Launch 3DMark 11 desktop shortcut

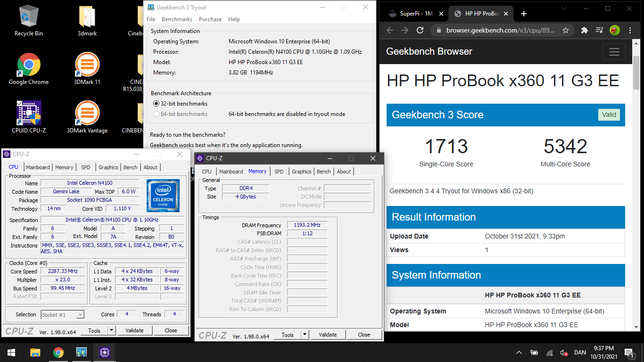[87, 69]
